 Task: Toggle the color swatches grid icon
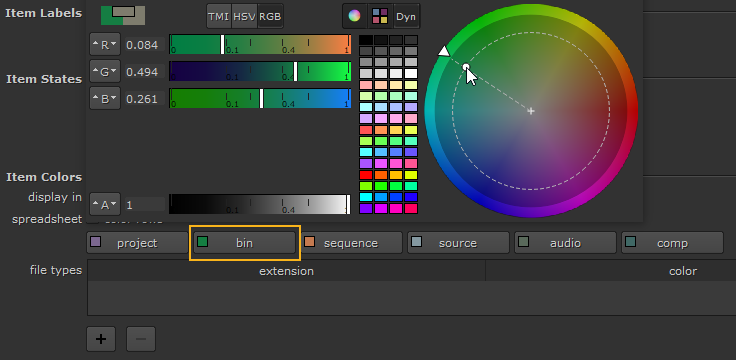coord(380,16)
